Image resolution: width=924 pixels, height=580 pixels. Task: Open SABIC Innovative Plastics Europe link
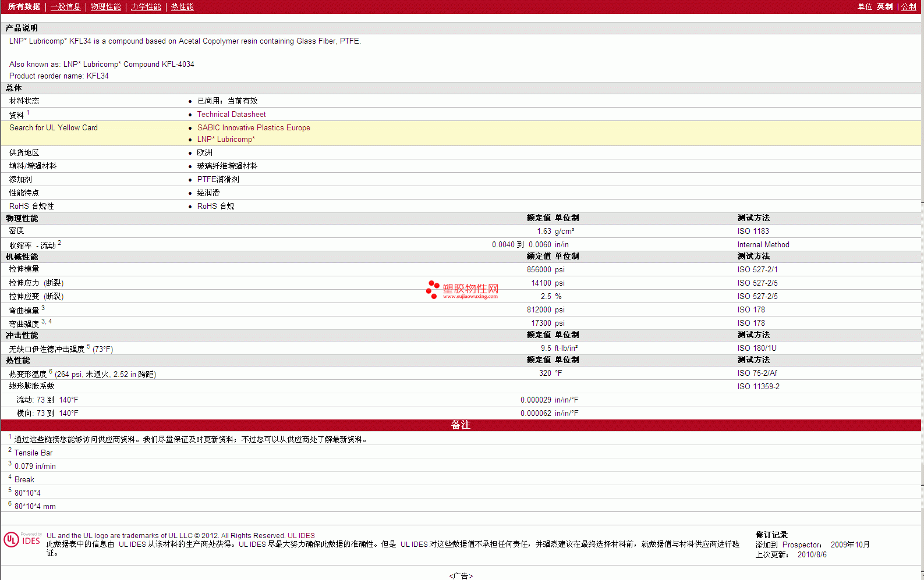(x=253, y=128)
